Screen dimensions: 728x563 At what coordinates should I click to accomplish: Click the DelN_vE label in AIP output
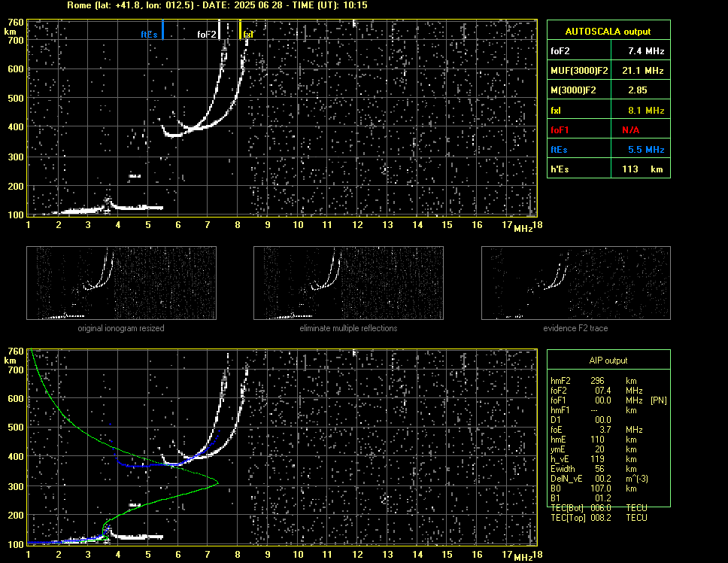tap(566, 479)
